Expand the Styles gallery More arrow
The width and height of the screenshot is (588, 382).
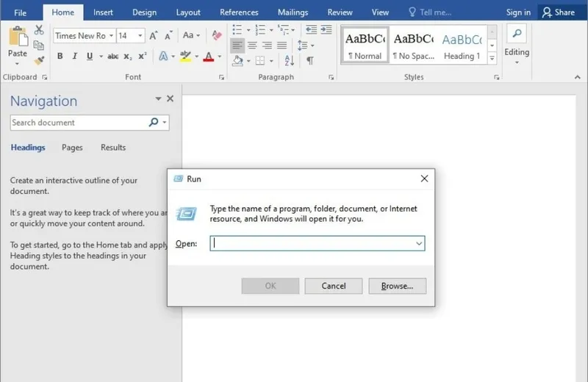coord(492,58)
